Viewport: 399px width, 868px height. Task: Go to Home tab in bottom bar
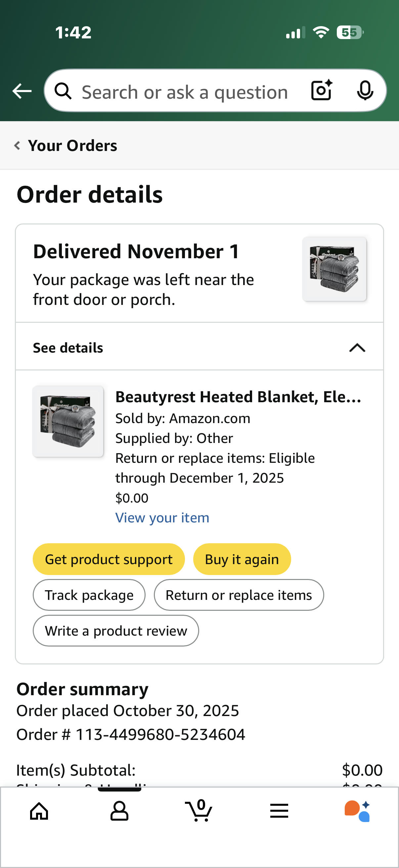pos(39,811)
